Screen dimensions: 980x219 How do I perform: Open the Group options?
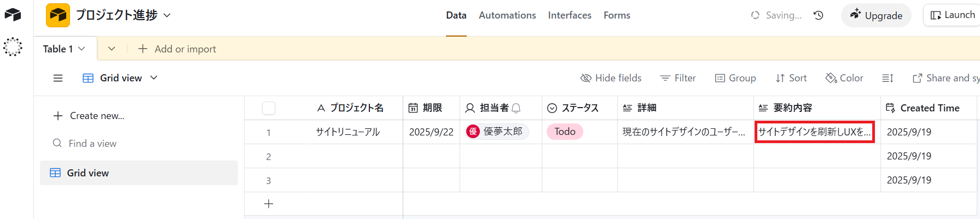click(x=735, y=78)
